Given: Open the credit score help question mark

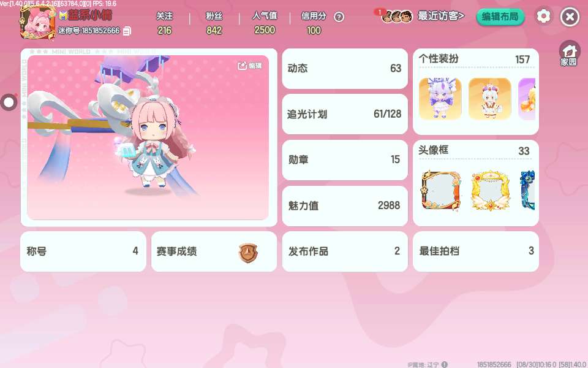Looking at the screenshot, I should tap(339, 17).
